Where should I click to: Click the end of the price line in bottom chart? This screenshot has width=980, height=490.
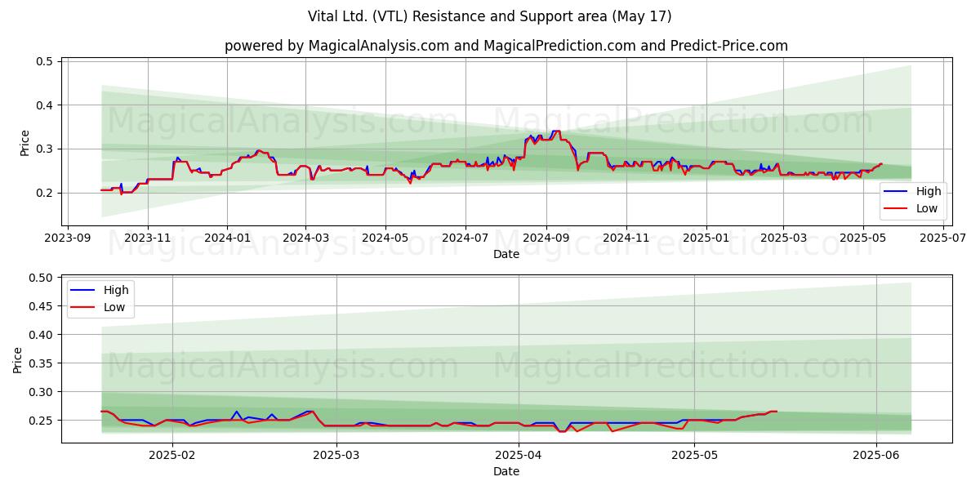tap(776, 412)
